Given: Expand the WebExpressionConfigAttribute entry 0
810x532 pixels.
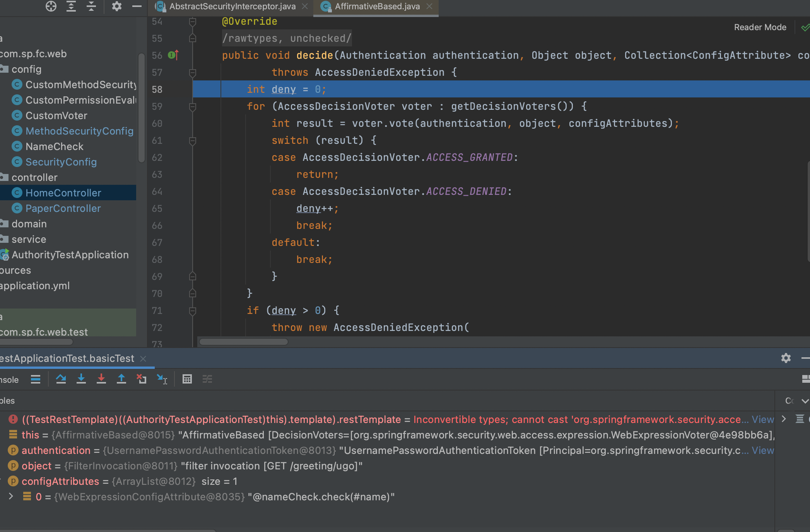Looking at the screenshot, I should point(11,496).
